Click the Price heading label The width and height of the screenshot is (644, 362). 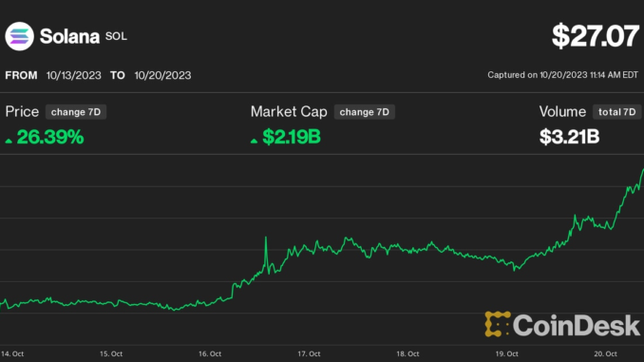tap(22, 112)
